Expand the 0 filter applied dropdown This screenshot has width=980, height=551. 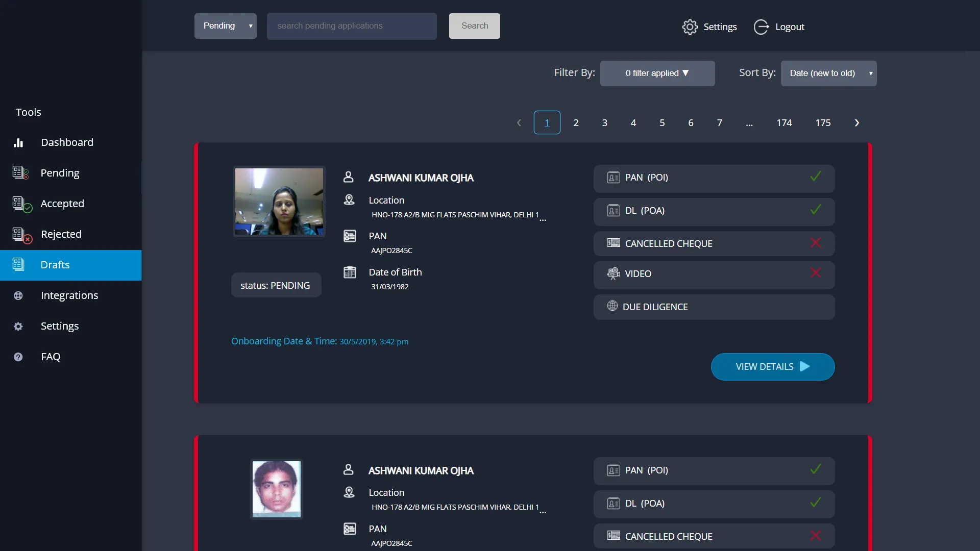coord(657,73)
